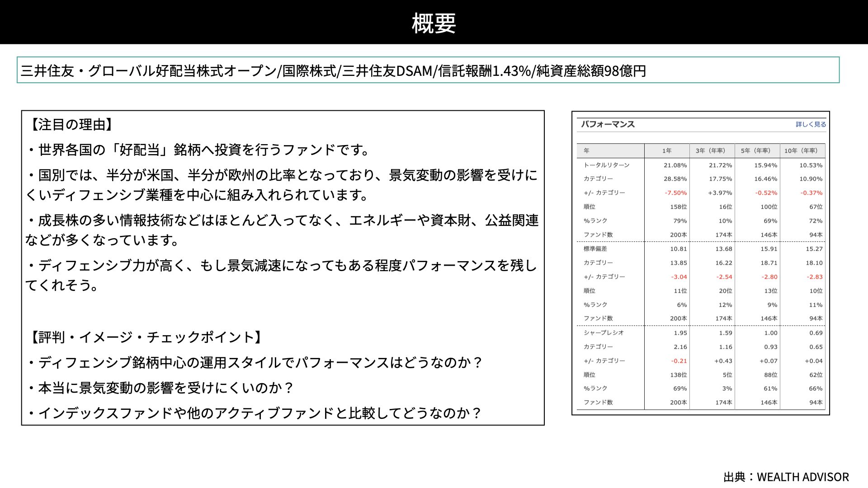868x488 pixels.
Task: Click the トータルリターン row label
Action: [x=607, y=165]
